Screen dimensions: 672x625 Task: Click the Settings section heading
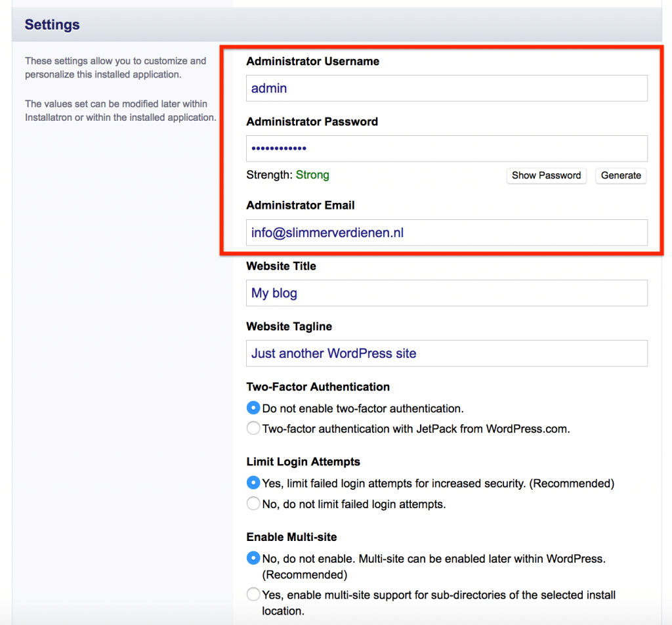pyautogui.click(x=52, y=25)
